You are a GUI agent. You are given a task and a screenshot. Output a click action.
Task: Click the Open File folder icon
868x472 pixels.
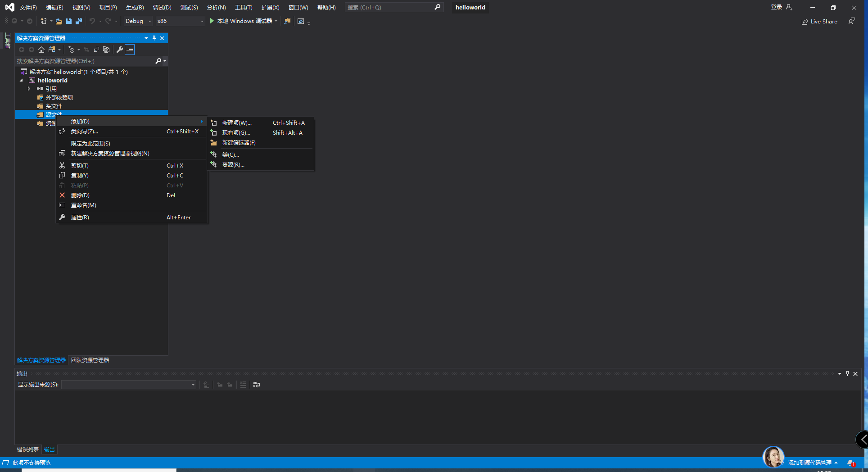[x=59, y=21]
